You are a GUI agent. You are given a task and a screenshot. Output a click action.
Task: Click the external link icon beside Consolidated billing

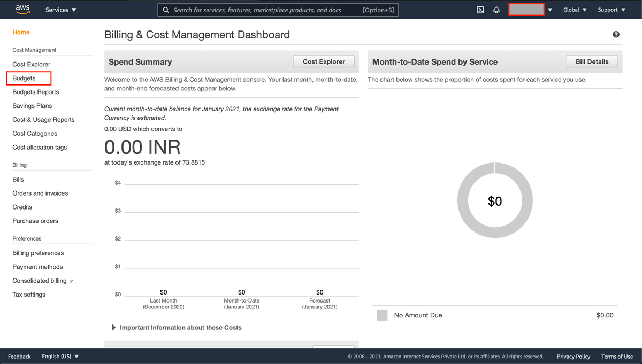pyautogui.click(x=71, y=281)
